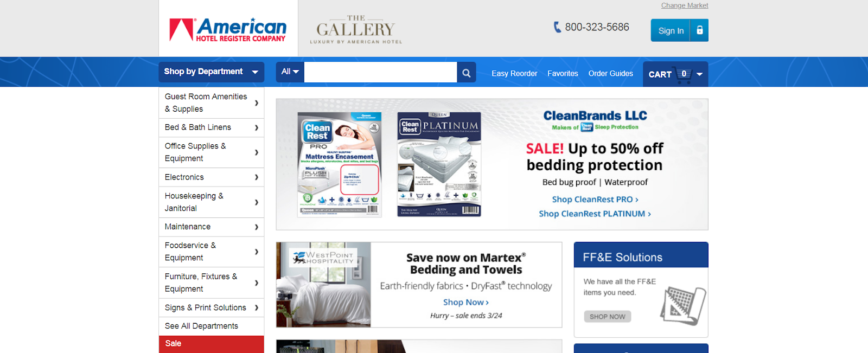Click the search magnifier icon

point(467,73)
